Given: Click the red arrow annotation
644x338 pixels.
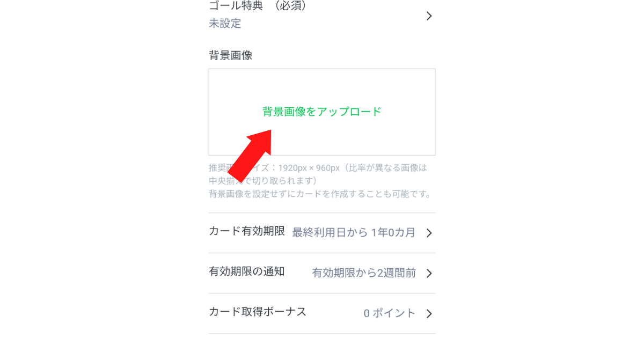Looking at the screenshot, I should coord(251,155).
